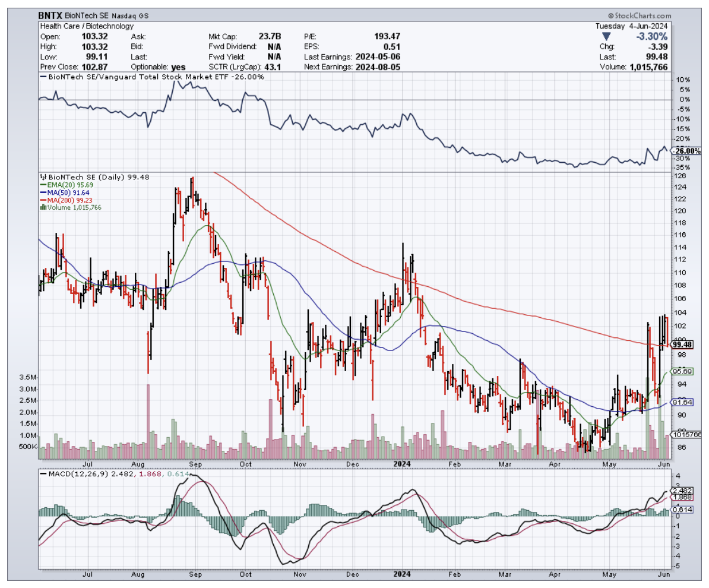Click the Next Earnings date 2024-08-05
Viewport: 709px width, 588px height.
376,67
